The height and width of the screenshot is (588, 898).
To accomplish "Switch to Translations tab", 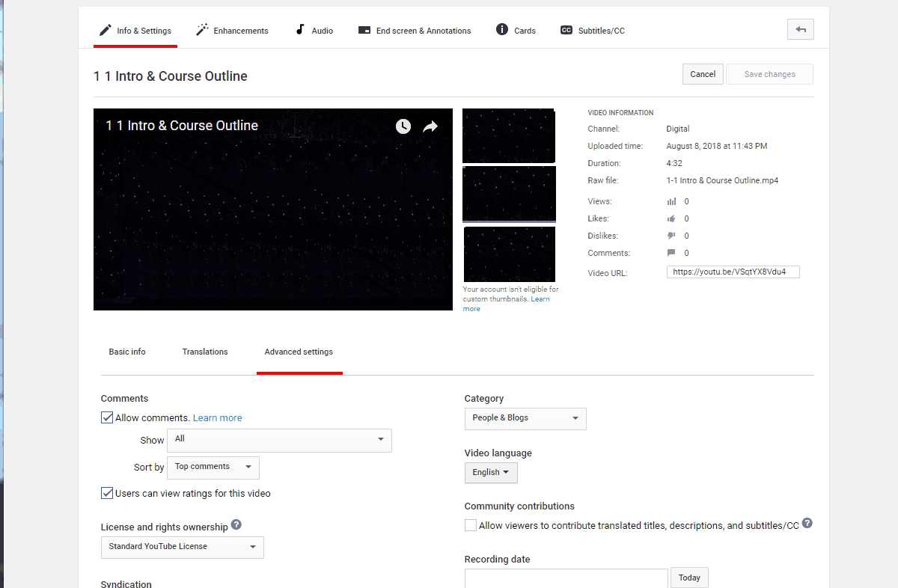I will (x=205, y=352).
